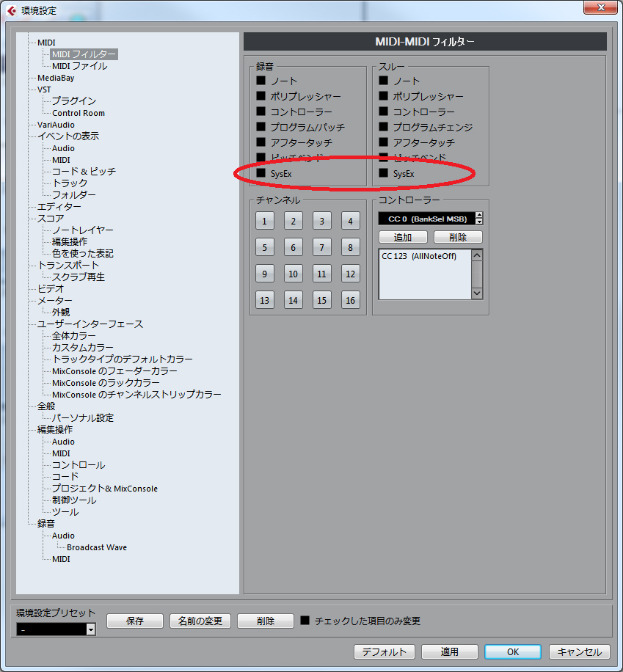Screen dimensions: 623x672
Task: Open イベントの表示 settings
Action: (x=68, y=136)
